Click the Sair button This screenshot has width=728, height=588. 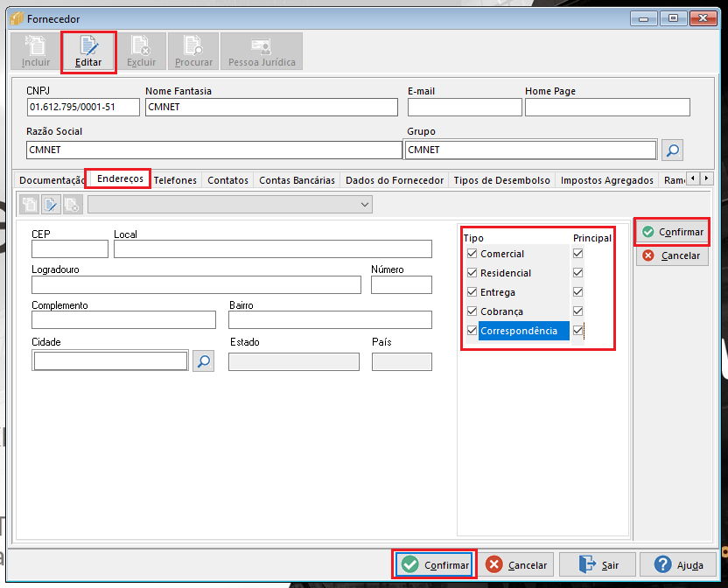point(597,564)
